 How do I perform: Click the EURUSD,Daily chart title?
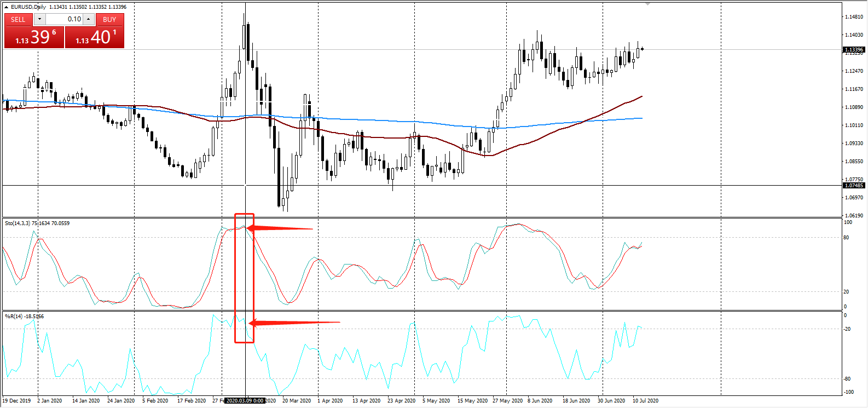pos(28,7)
